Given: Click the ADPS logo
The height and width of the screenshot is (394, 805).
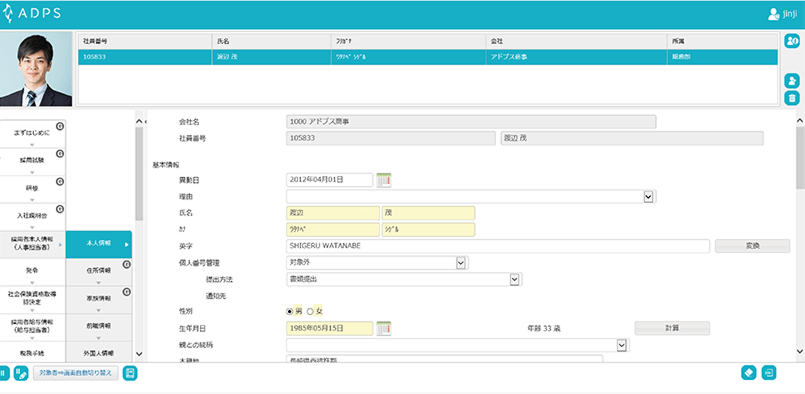Looking at the screenshot, I should click(x=31, y=14).
